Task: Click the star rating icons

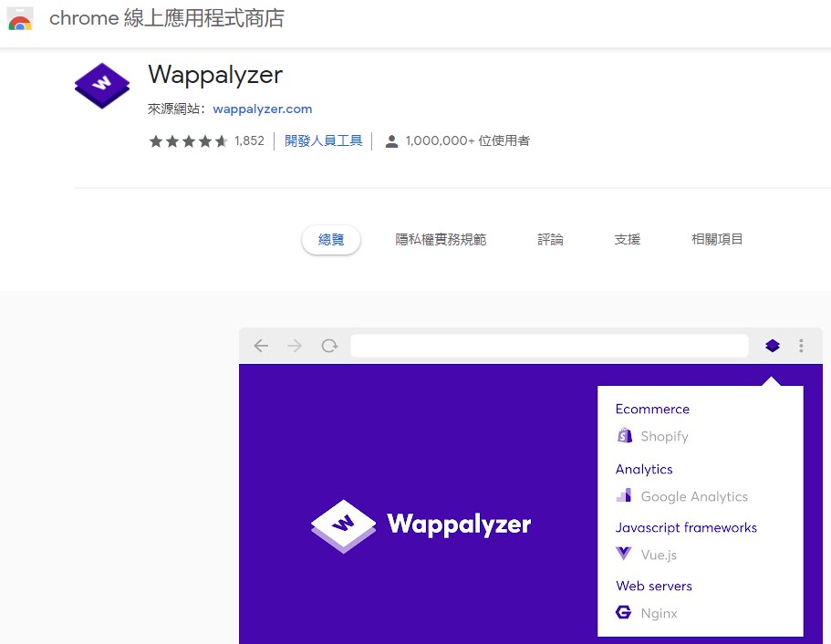Action: pyautogui.click(x=188, y=141)
